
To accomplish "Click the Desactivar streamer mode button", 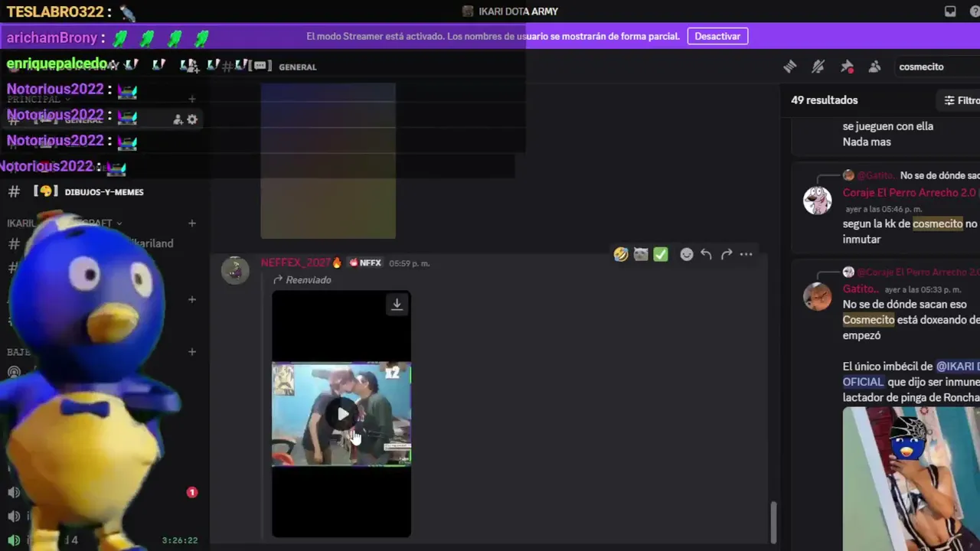I will (x=717, y=36).
